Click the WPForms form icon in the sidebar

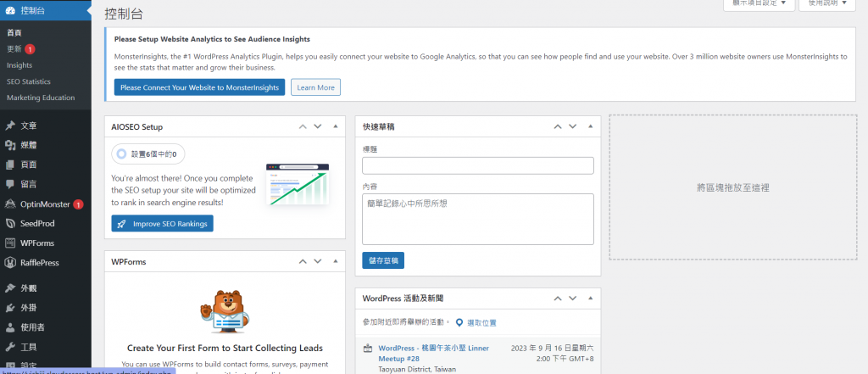(10, 243)
